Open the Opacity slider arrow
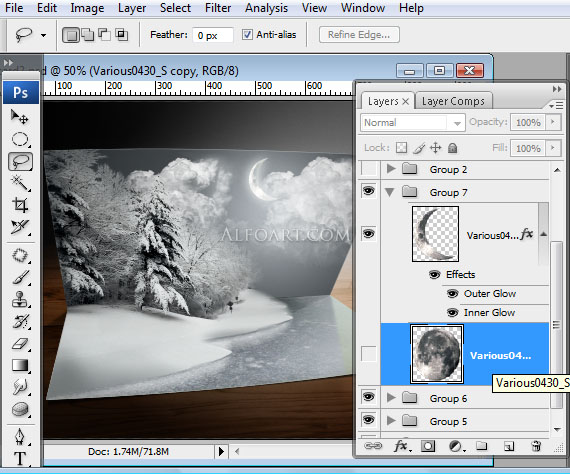Image resolution: width=570 pixels, height=474 pixels. [553, 122]
